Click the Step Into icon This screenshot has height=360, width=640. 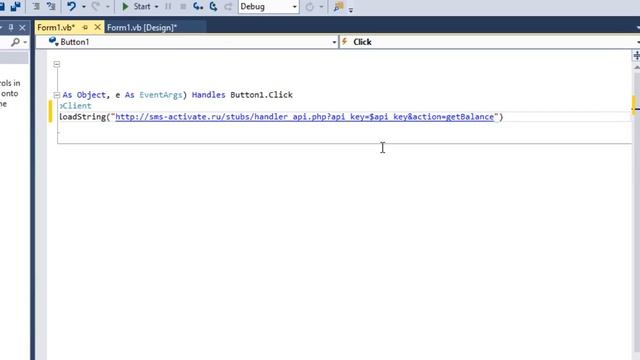pyautogui.click(x=198, y=6)
